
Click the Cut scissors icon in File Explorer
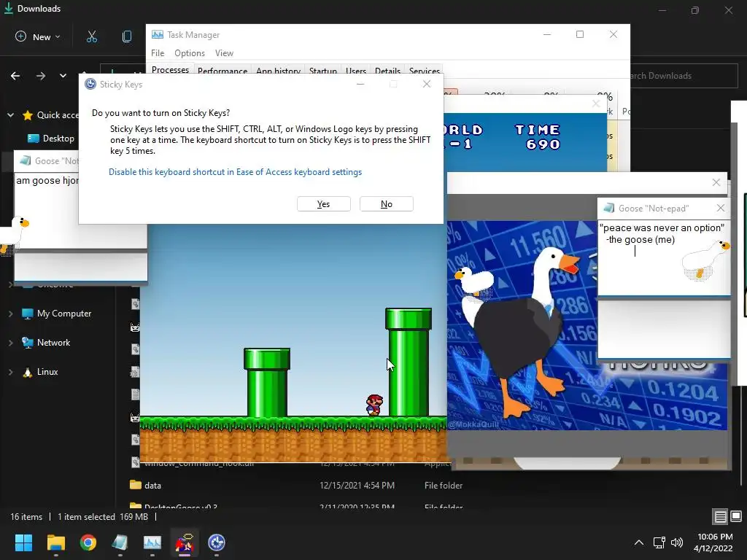click(x=91, y=36)
